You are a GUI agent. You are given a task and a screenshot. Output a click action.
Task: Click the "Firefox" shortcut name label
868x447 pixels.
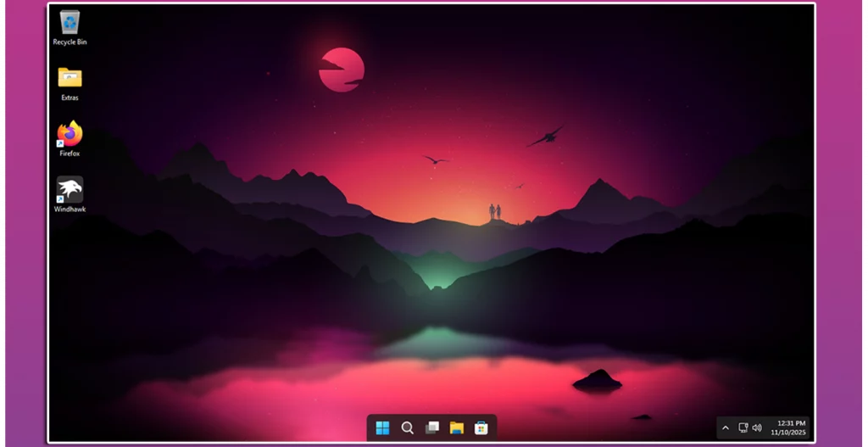(70, 154)
